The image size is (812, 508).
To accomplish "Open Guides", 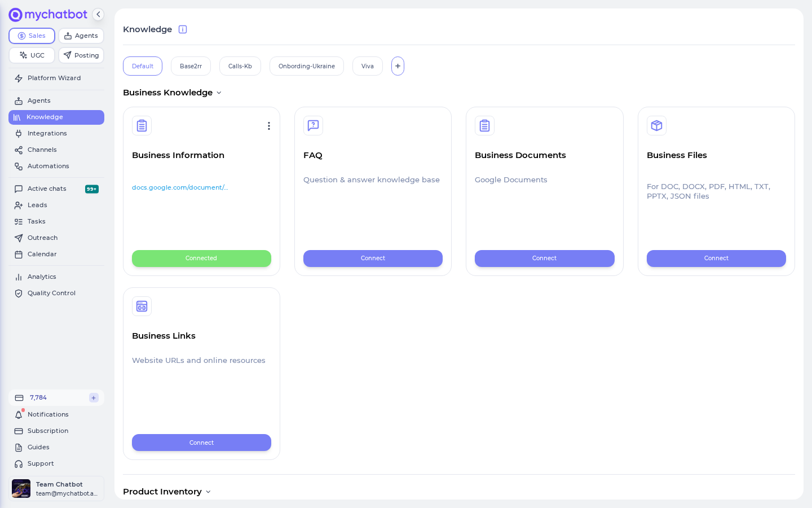I will 56,448.
